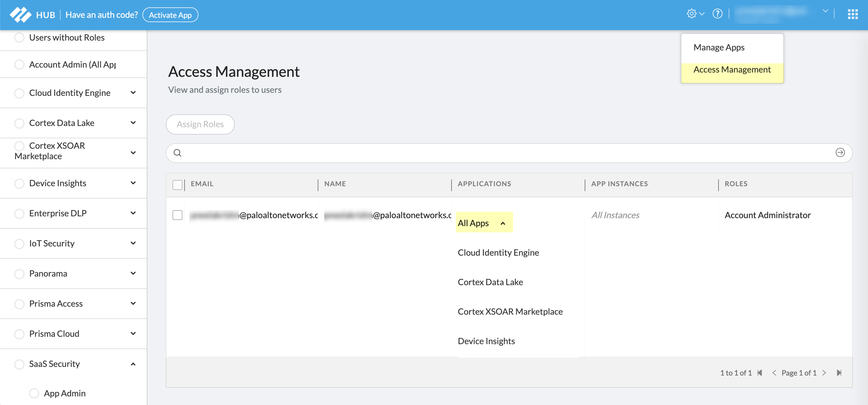Open the apps grid launcher icon
Viewport: 868px width, 405px height.
coord(853,14)
